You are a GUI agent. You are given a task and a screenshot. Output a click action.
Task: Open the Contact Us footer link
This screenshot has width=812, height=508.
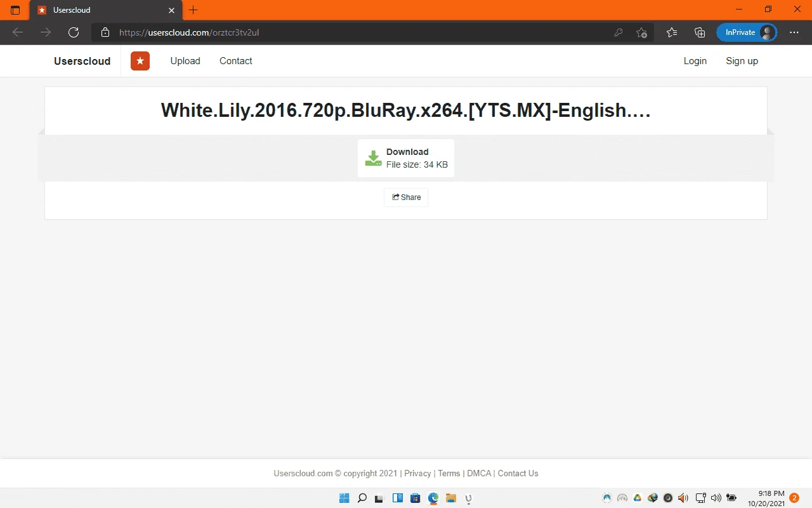tap(518, 473)
